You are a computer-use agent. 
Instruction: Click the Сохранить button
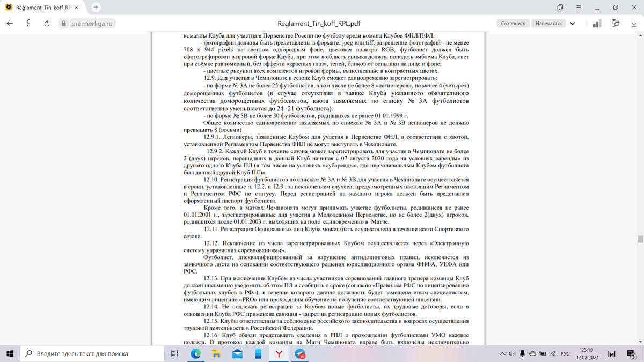point(513,24)
